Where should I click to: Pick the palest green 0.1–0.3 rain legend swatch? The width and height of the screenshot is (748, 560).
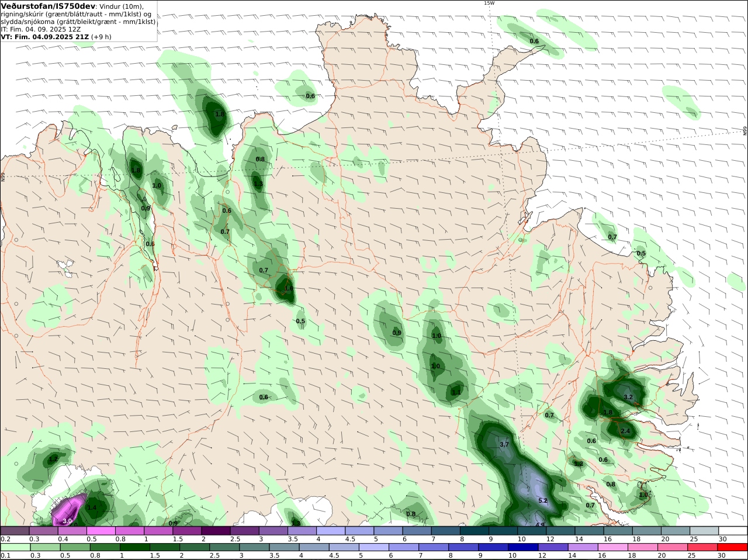[15, 547]
